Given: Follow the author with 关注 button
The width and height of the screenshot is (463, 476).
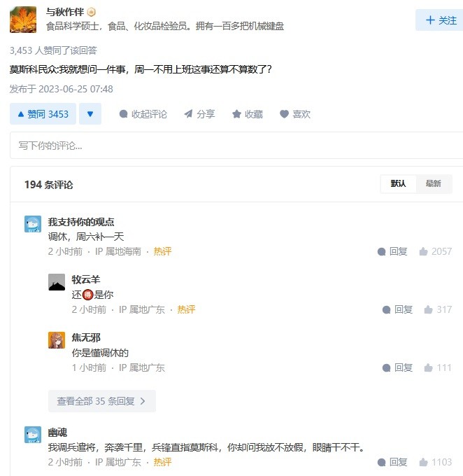Looking at the screenshot, I should click(440, 20).
